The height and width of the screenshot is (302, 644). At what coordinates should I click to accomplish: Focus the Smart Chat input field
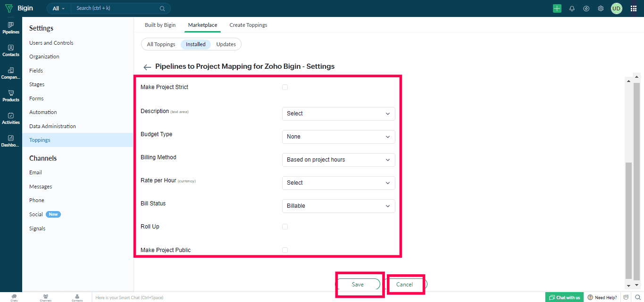[x=316, y=297]
